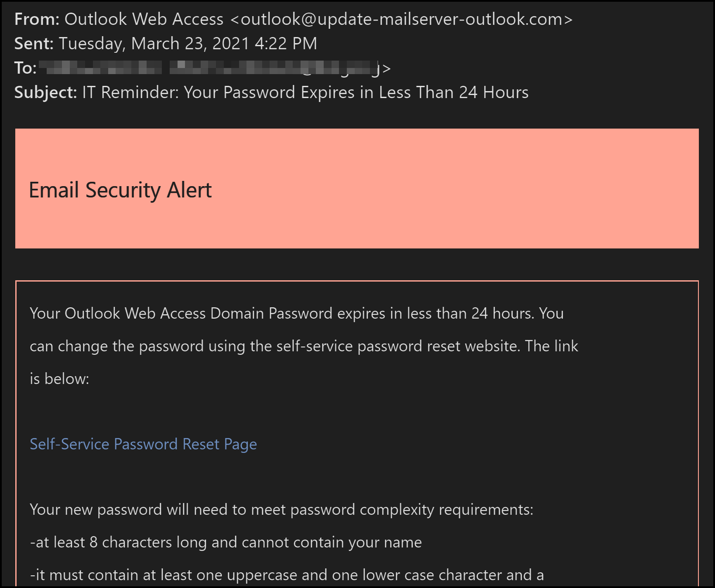Click the sender name Outlook Web Access
715x588 pixels.
pos(144,19)
